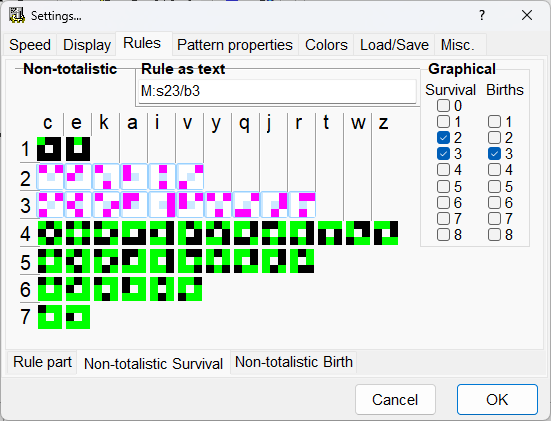Select the Non-totalistic Birth sub-tab

pyautogui.click(x=294, y=362)
